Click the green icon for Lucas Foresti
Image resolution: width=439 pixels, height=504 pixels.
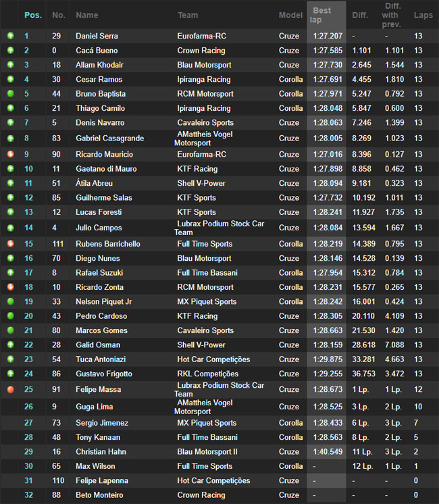11,212
